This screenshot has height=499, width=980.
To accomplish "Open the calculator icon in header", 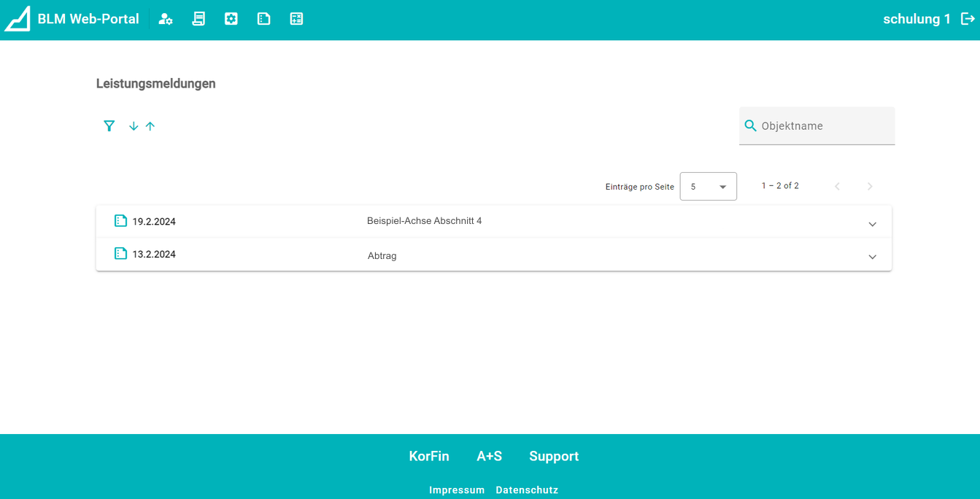I will 296,19.
